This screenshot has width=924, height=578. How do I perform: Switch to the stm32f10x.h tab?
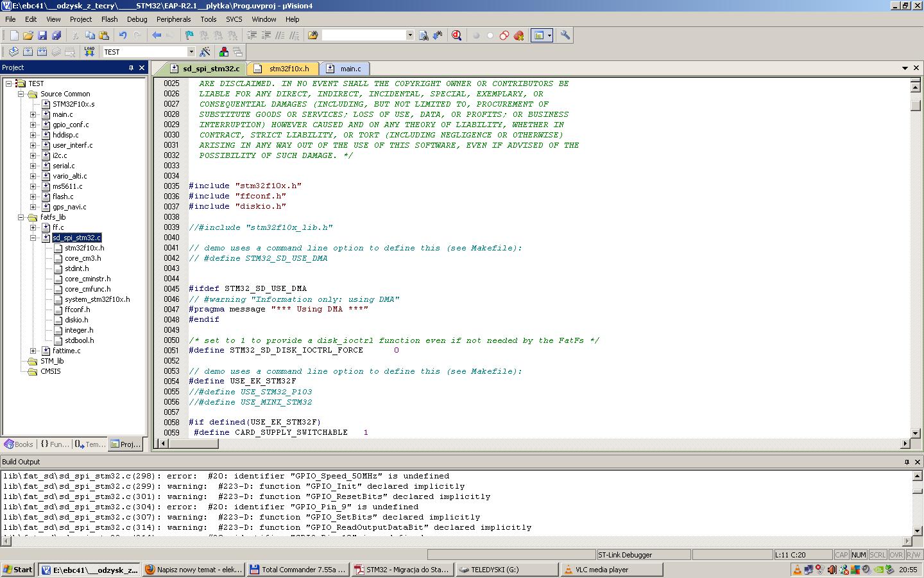point(288,69)
